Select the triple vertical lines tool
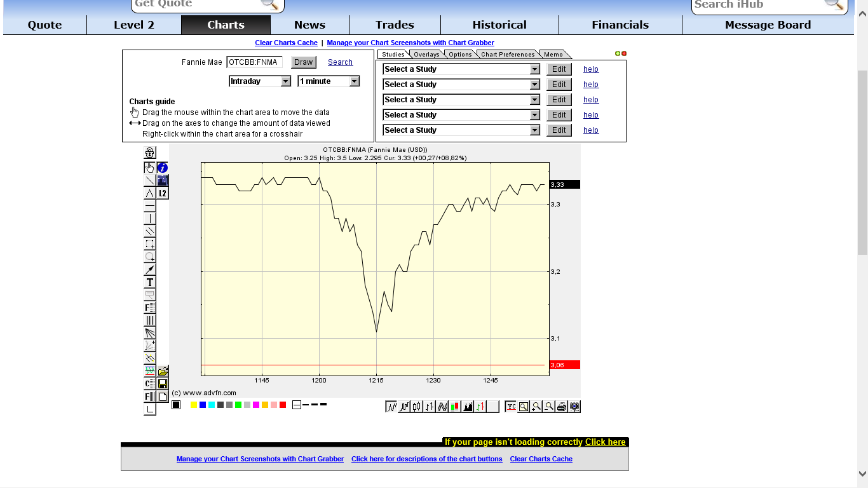Viewport: 868px width, 488px height. click(x=150, y=320)
